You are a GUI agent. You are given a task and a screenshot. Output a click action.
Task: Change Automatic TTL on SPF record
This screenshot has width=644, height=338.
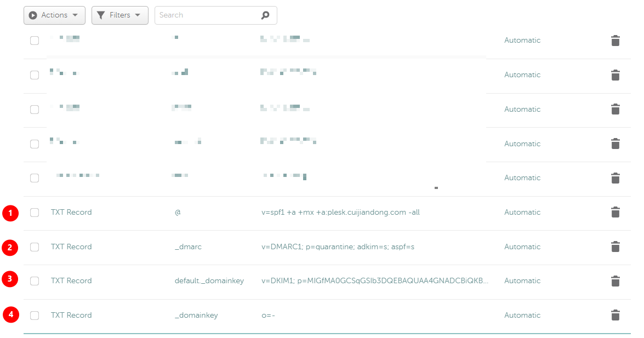coord(522,212)
